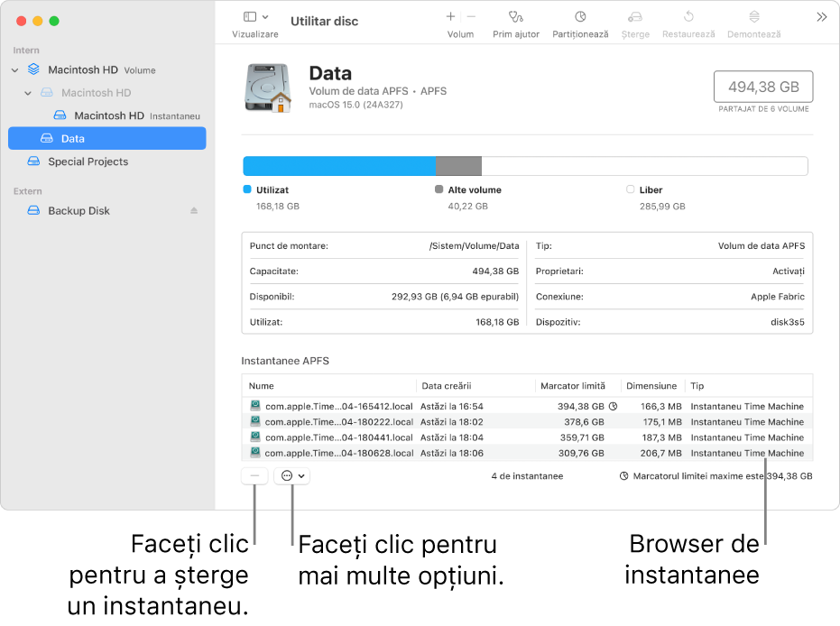840x626 pixels.
Task: Select the grayed Macintosh HD volume
Action: pos(96,93)
